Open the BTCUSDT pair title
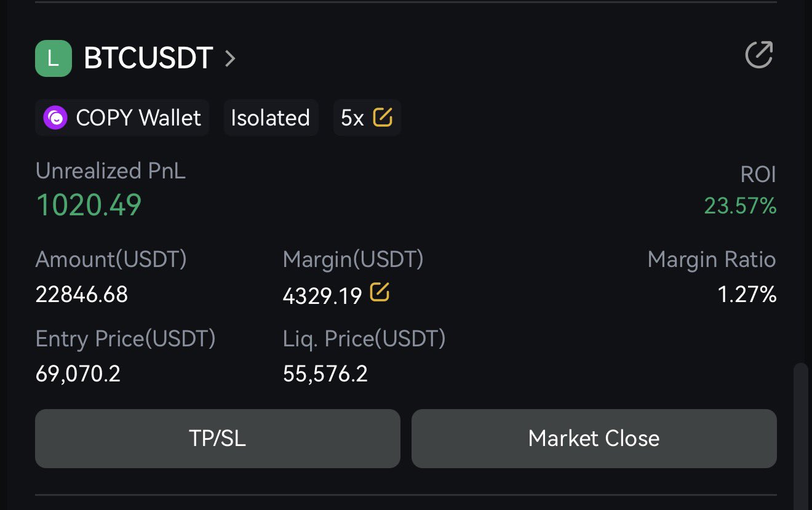 coord(148,58)
